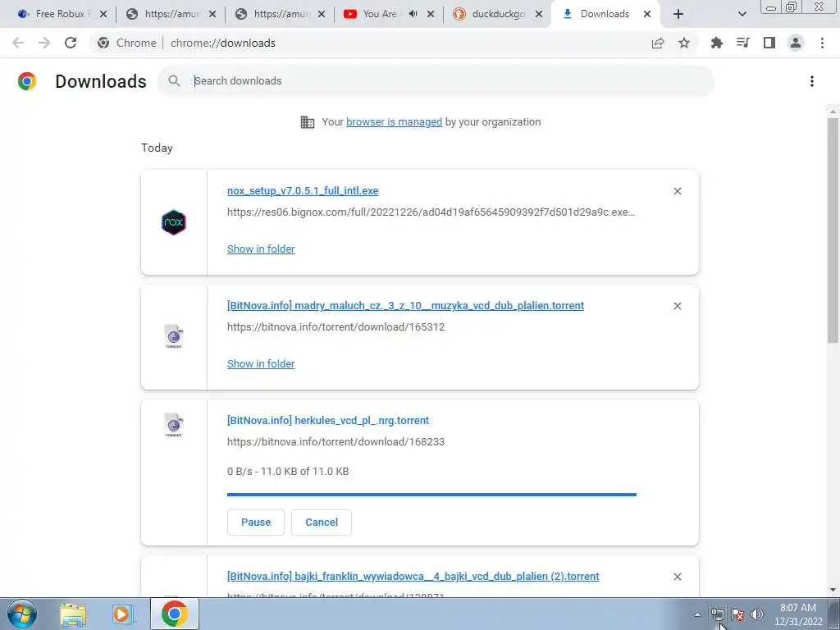This screenshot has height=630, width=840.
Task: Click the torrent file icon for herkules
Action: [x=174, y=426]
